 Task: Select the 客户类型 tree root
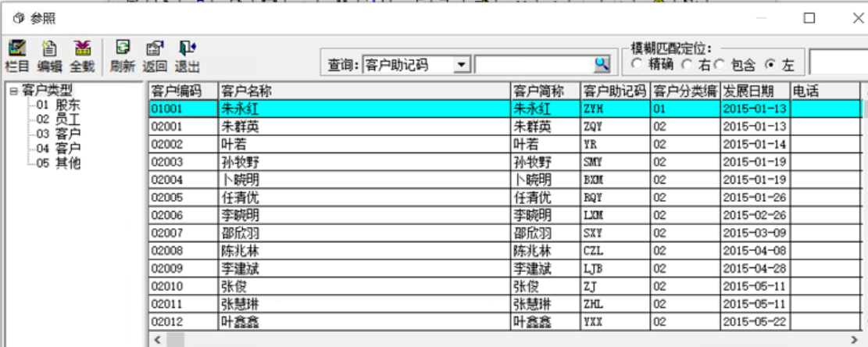coord(47,90)
